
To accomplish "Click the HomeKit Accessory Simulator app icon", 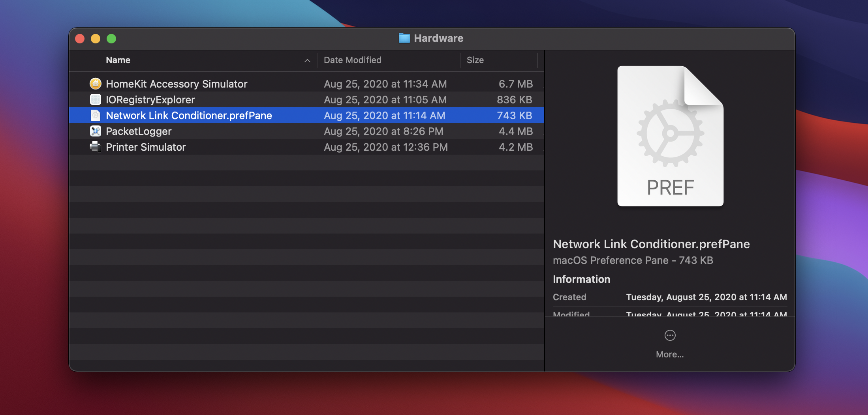I will pyautogui.click(x=96, y=84).
